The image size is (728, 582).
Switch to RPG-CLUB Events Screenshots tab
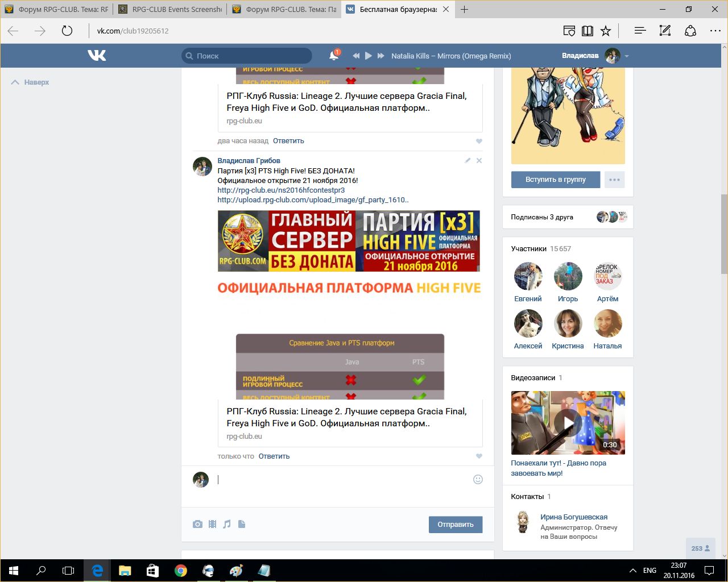170,9
